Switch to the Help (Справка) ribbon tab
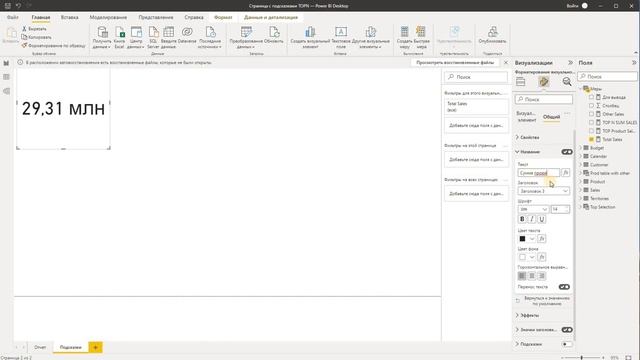 pos(194,18)
